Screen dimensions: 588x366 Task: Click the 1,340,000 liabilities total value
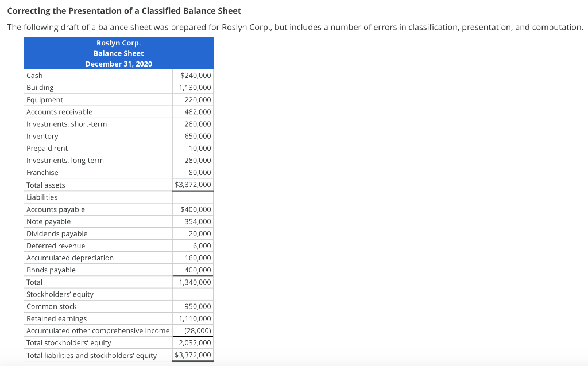pyautogui.click(x=195, y=282)
